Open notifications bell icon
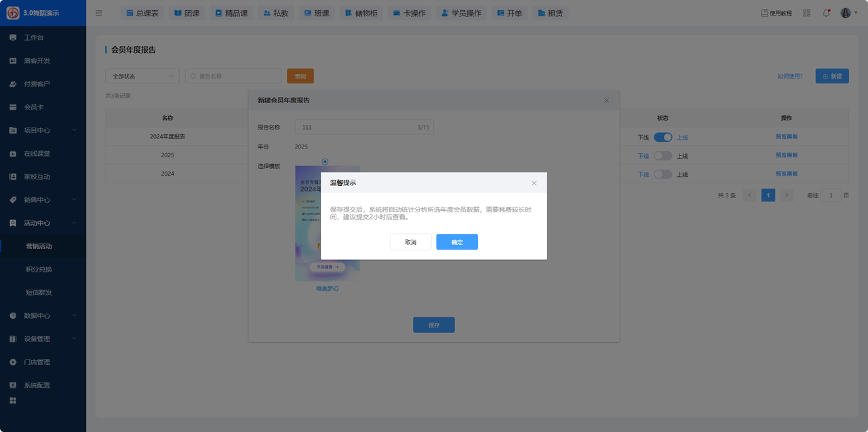The height and width of the screenshot is (432, 868). point(826,13)
